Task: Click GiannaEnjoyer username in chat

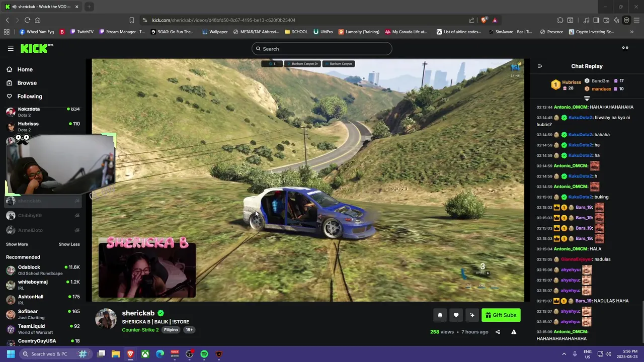Action: click(x=576, y=259)
